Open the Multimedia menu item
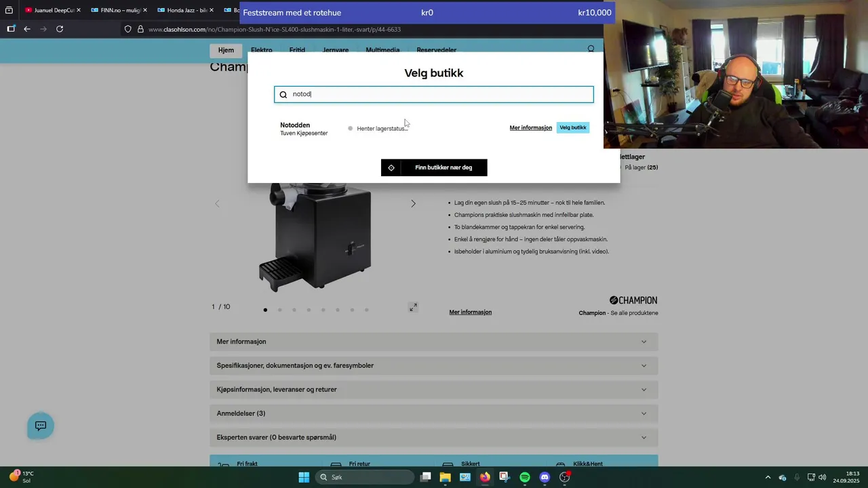Viewport: 868px width, 488px height. click(x=382, y=50)
